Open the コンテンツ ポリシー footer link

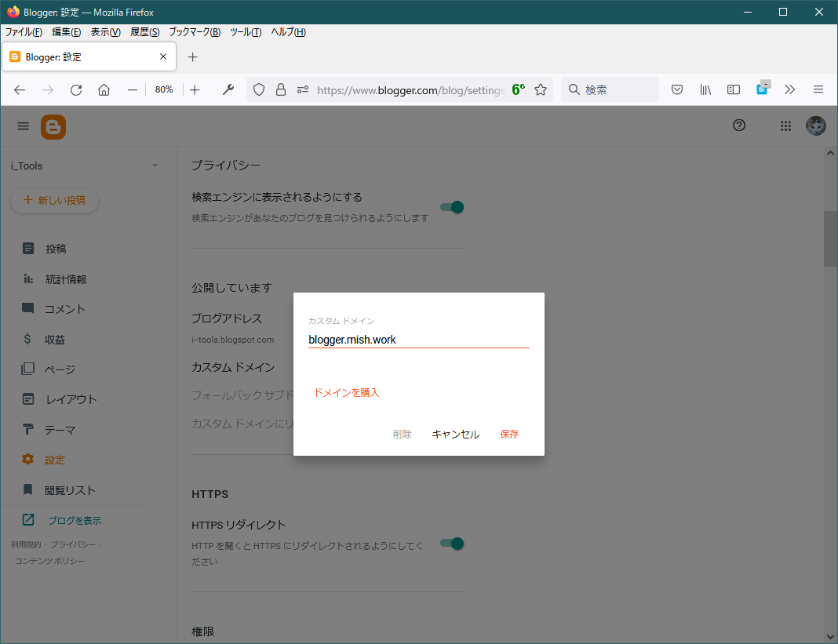[49, 561]
